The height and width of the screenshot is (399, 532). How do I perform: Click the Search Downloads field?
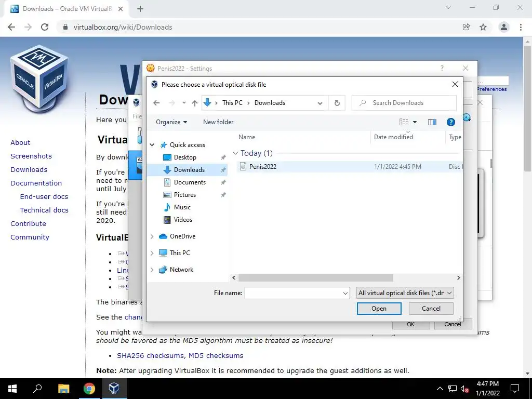coord(404,103)
